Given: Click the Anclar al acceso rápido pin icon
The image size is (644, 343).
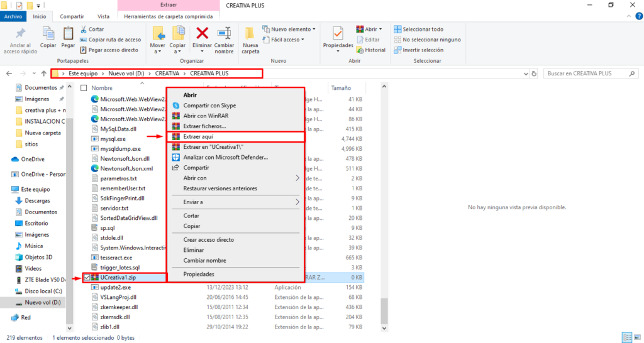Looking at the screenshot, I should tap(20, 34).
